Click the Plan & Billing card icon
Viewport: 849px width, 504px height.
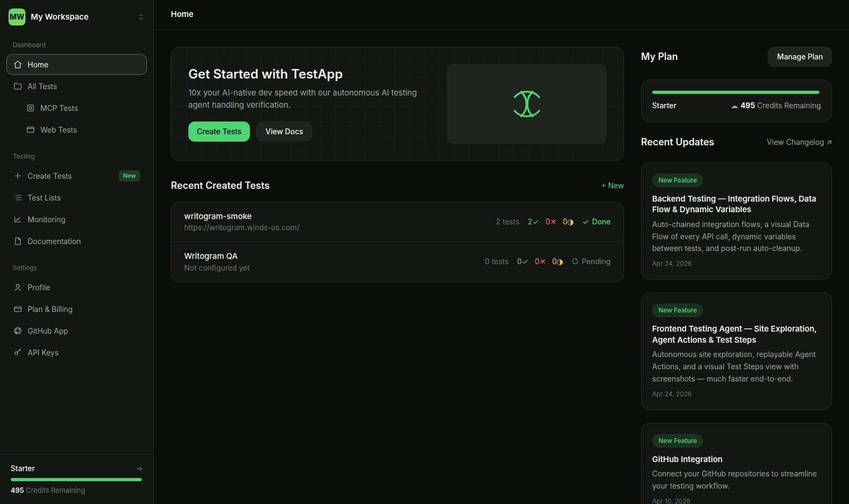tap(18, 309)
